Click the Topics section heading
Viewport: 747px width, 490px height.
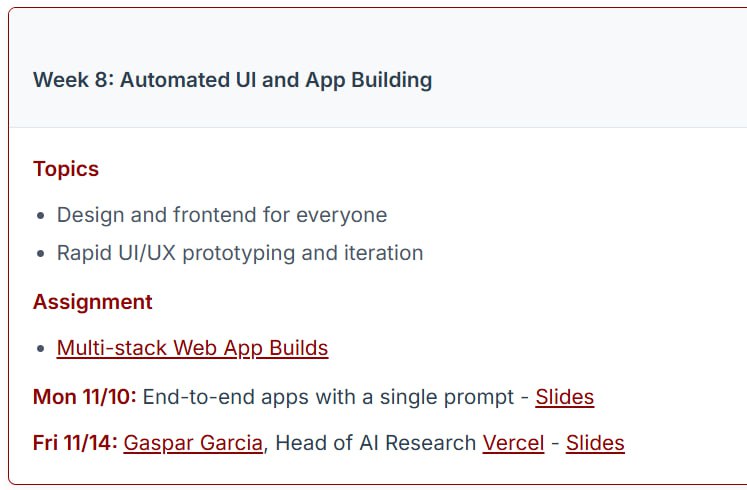66,169
